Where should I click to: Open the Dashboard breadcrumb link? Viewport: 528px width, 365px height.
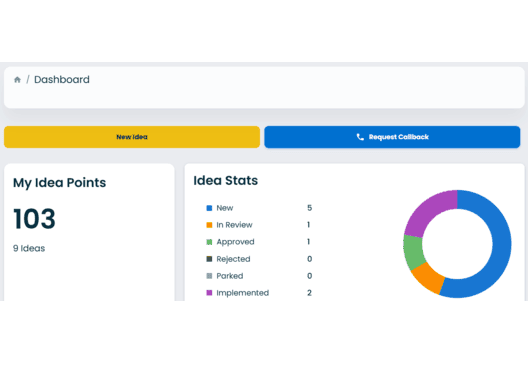[x=62, y=80]
